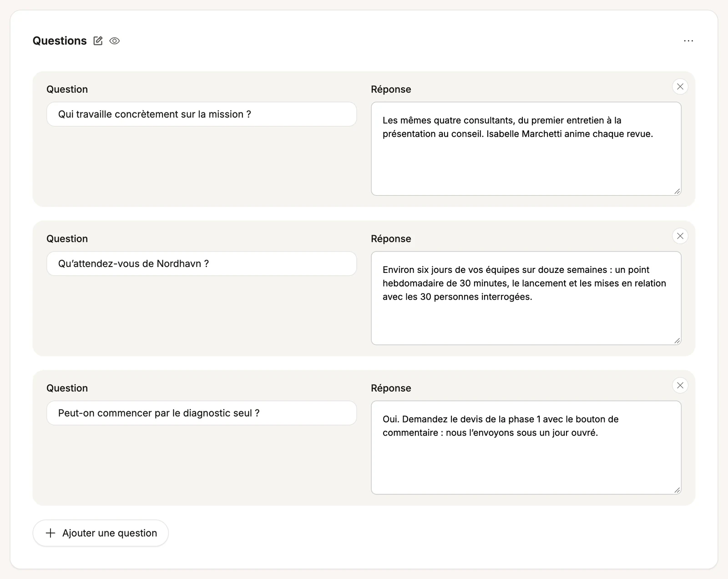
Task: Remove the 'Qui travaille concrètement' question card
Action: click(x=680, y=86)
